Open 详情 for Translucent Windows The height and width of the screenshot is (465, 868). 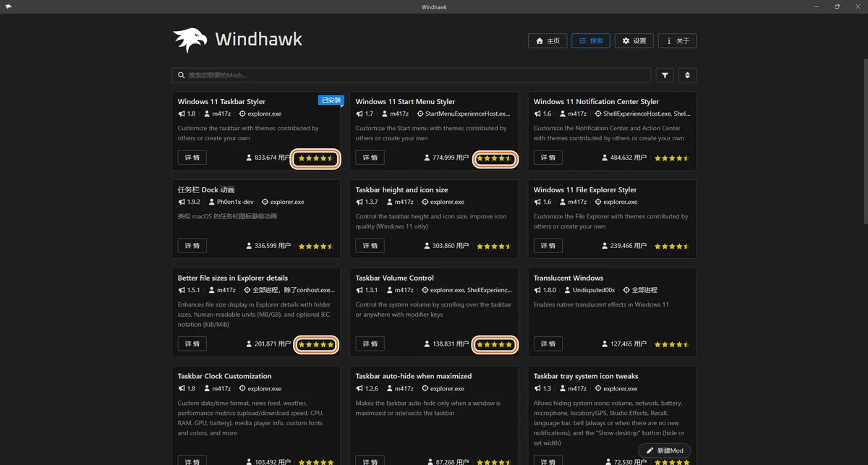click(x=548, y=344)
